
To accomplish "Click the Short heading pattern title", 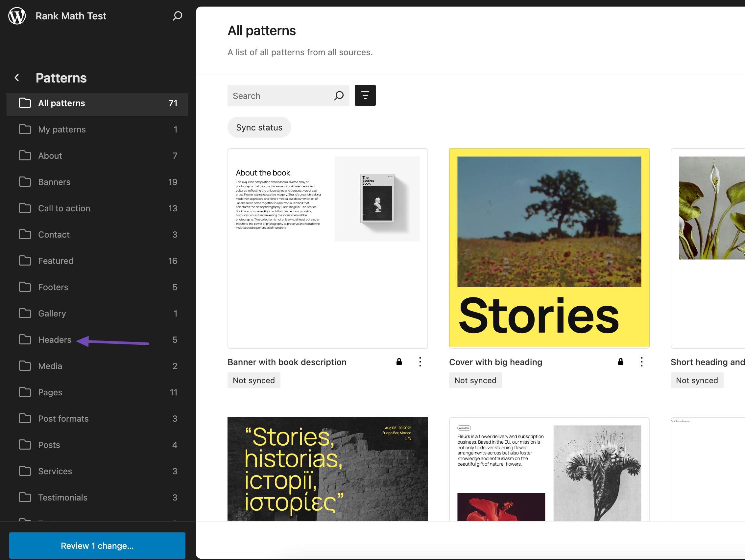I will [x=708, y=362].
